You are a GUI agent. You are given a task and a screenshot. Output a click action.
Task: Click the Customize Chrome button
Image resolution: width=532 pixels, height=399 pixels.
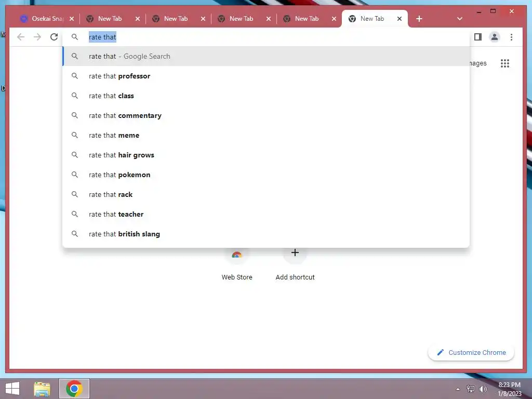click(x=471, y=353)
